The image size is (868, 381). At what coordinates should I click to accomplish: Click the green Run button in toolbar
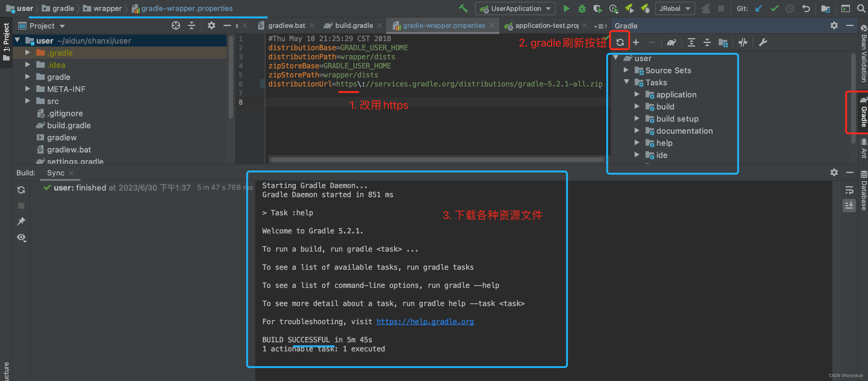566,9
